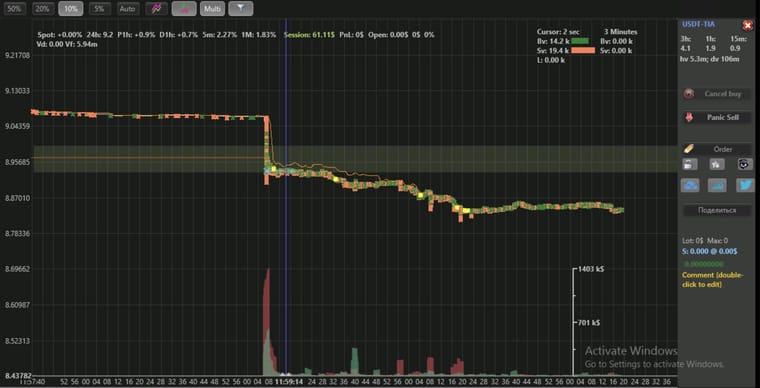This screenshot has height=388, width=760.
Task: Enable Auto chart scaling
Action: pos(128,9)
